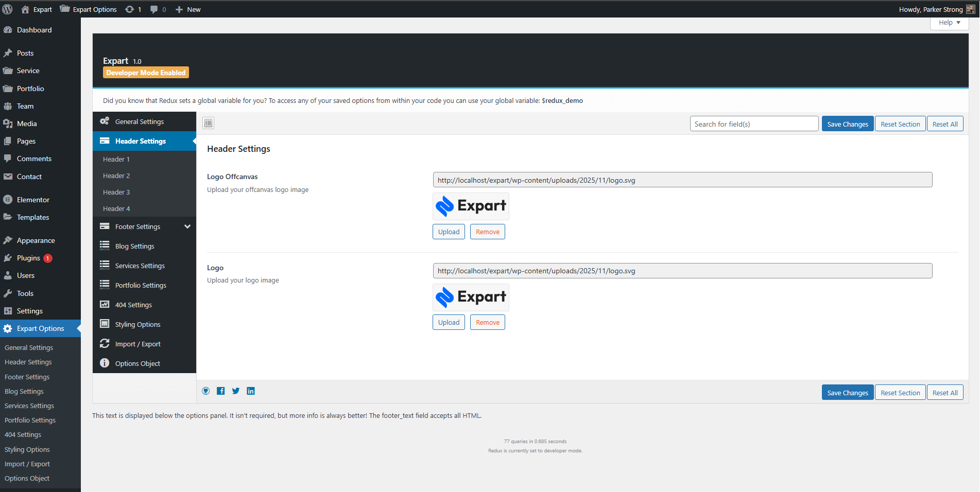The width and height of the screenshot is (980, 492).
Task: Expand the Footer Settings chevron
Action: click(187, 226)
